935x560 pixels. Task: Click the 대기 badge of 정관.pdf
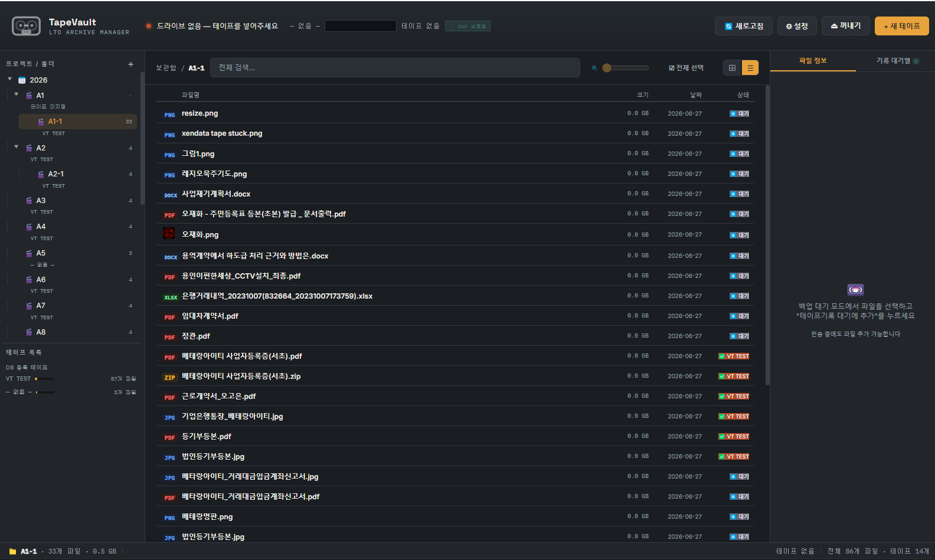pyautogui.click(x=740, y=336)
